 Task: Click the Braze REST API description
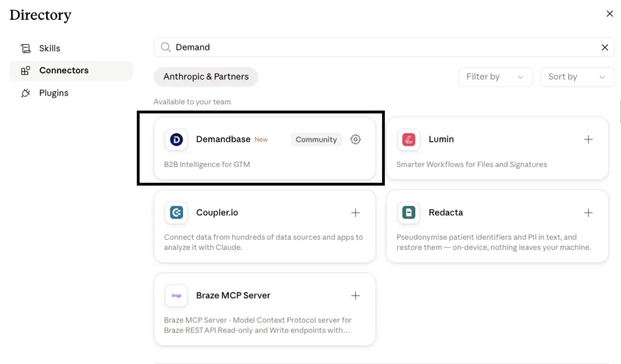258,325
